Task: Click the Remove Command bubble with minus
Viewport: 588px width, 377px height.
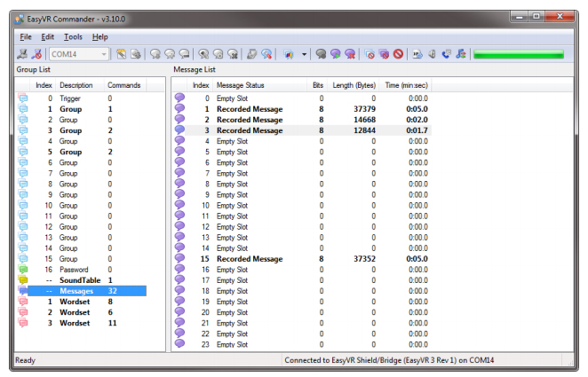Action: tap(184, 54)
